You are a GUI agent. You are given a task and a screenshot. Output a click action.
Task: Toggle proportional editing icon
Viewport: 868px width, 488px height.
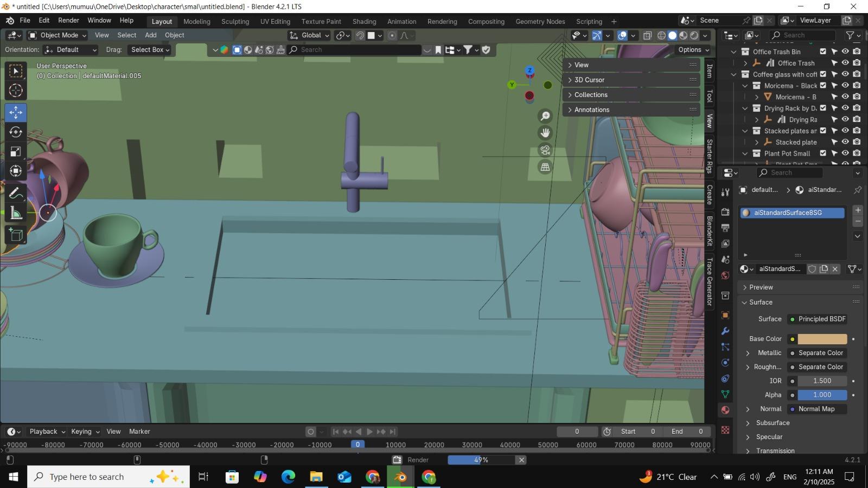pyautogui.click(x=392, y=35)
